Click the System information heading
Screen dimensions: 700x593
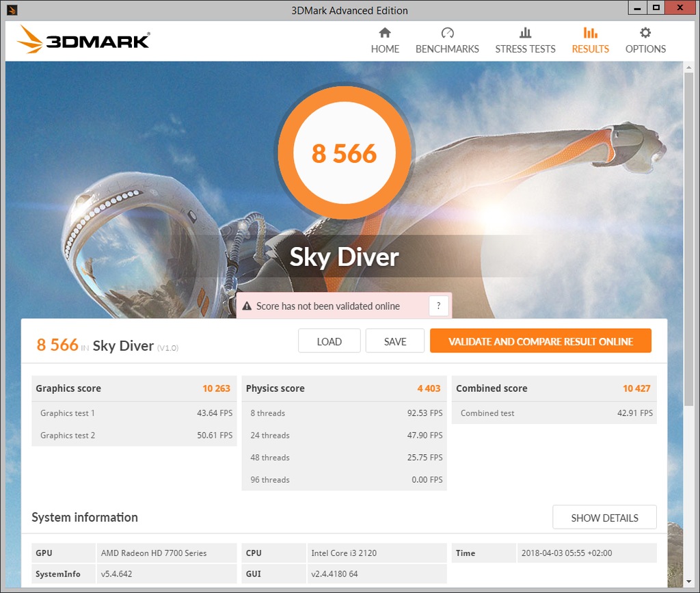pyautogui.click(x=85, y=517)
